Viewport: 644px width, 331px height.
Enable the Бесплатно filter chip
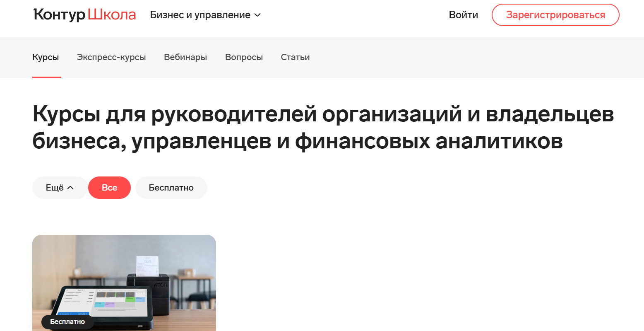click(171, 188)
